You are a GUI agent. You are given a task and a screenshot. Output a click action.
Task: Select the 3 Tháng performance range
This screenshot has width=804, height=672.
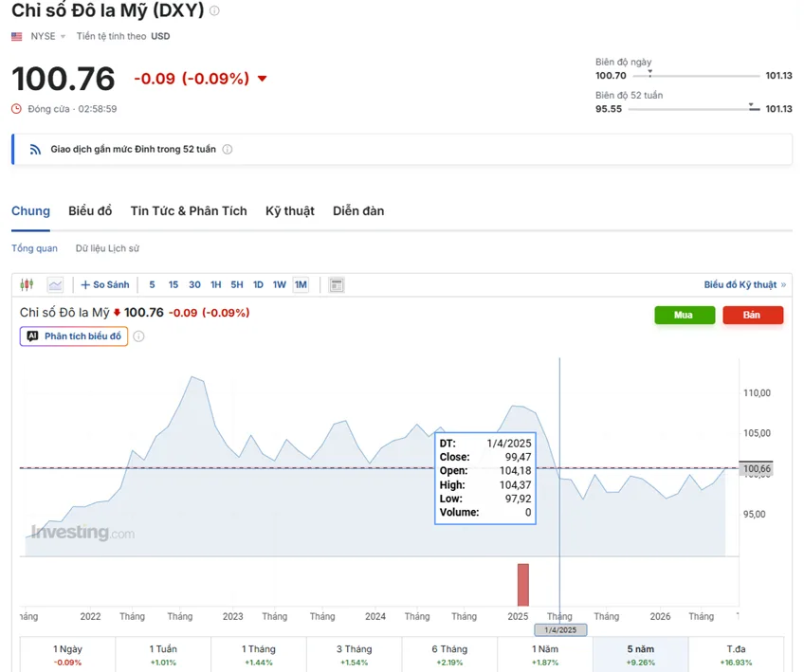click(x=355, y=655)
